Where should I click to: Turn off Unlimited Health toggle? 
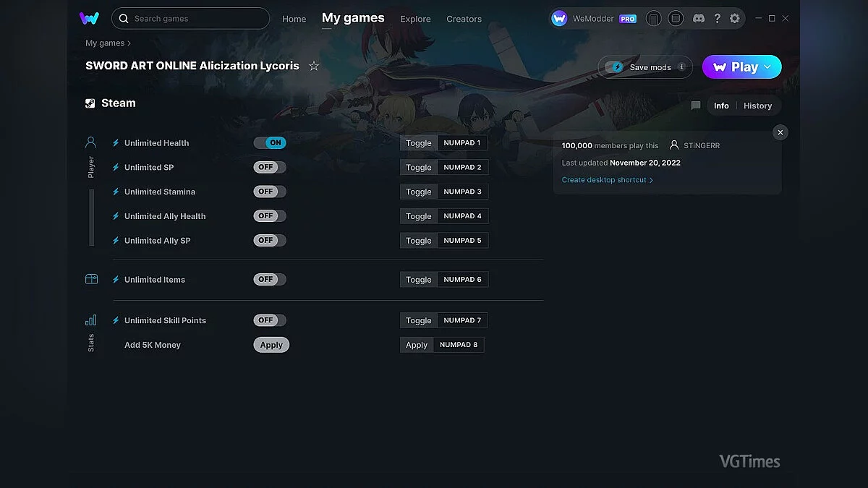(270, 143)
